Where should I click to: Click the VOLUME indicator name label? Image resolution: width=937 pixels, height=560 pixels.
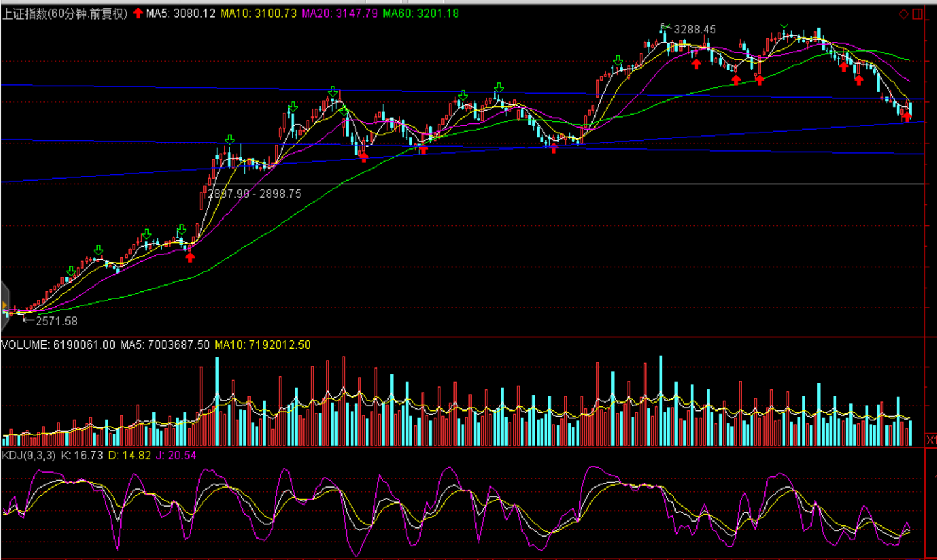pos(25,345)
